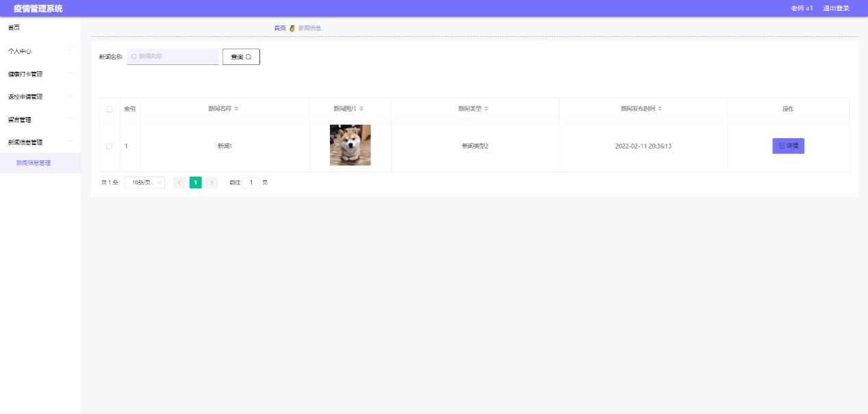Click the 疫情管理系统 title

pyautogui.click(x=38, y=8)
